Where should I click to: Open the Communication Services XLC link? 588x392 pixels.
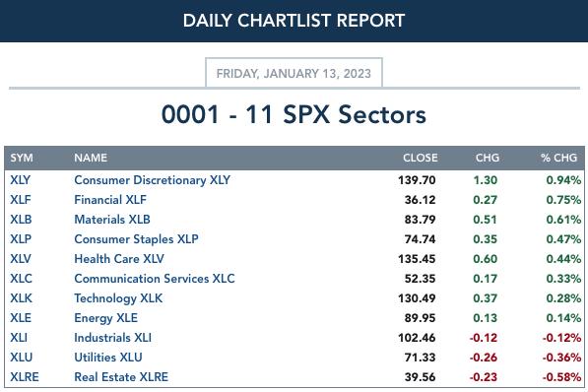[155, 279]
